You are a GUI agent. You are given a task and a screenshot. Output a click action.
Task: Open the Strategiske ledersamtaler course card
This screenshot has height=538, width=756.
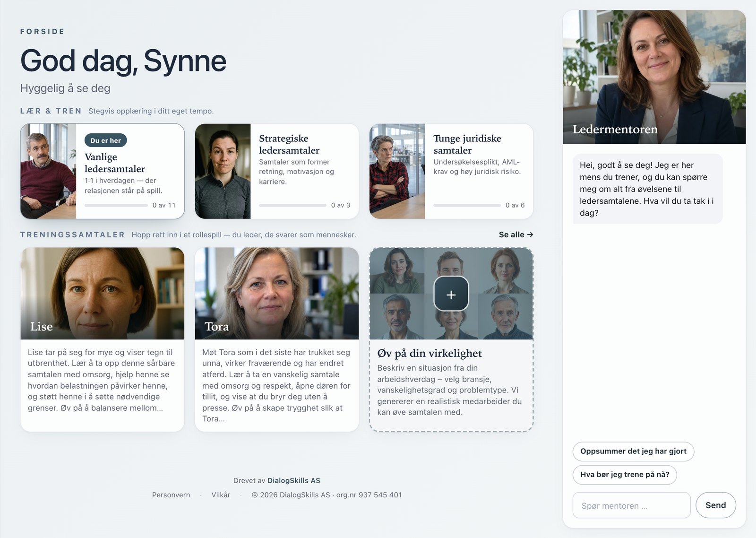[277, 171]
